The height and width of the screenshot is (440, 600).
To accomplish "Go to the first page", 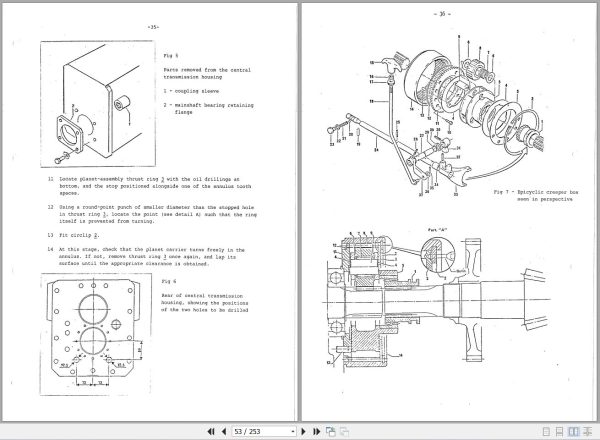I will pos(211,432).
